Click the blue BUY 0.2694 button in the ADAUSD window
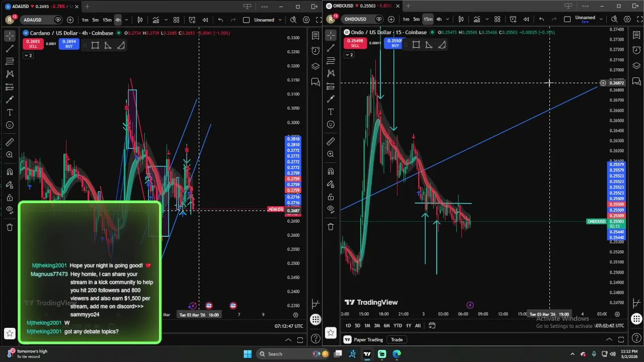Screen dimensions: 644x362 (69, 44)
